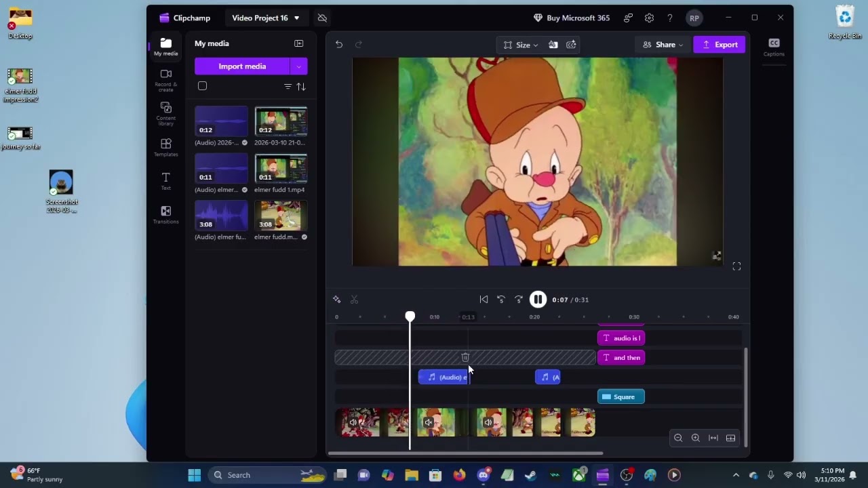Image resolution: width=868 pixels, height=488 pixels.
Task: Mute the first video clip
Action: pyautogui.click(x=353, y=422)
